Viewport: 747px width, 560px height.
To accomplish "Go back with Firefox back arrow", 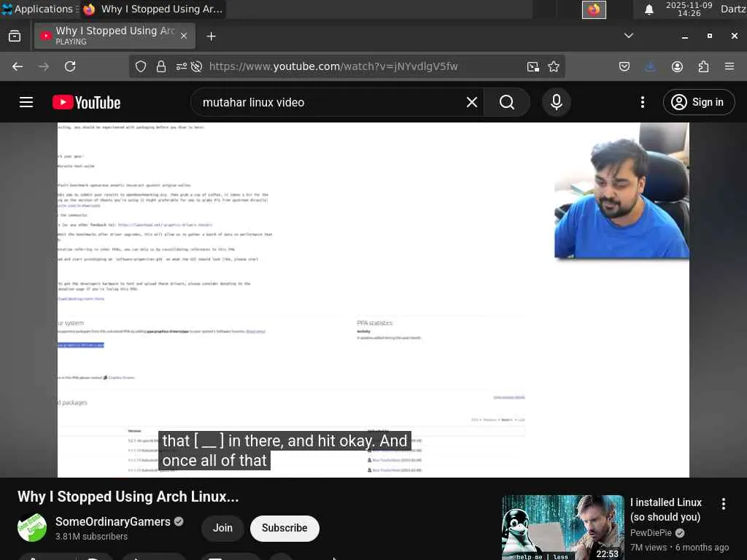I will (x=18, y=66).
